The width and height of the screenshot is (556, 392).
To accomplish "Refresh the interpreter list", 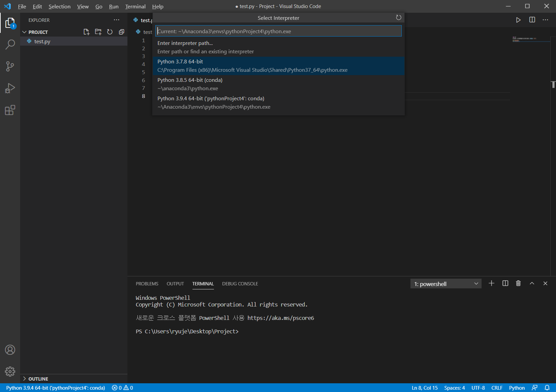I will pos(398,17).
